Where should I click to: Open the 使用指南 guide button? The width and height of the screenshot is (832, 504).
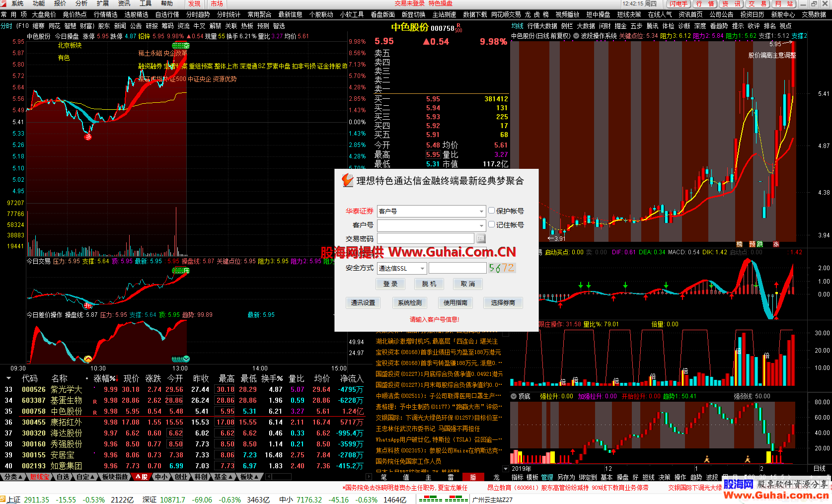click(x=455, y=303)
